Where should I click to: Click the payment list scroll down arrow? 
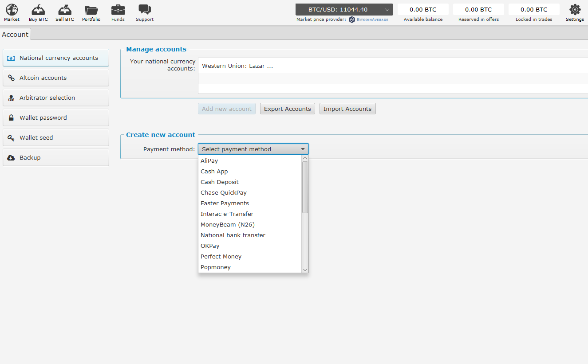305,270
